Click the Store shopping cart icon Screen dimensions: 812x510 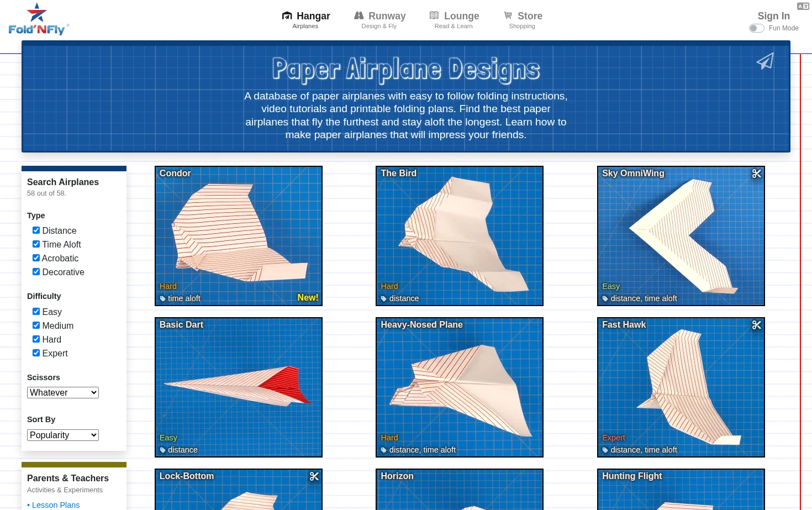(508, 15)
